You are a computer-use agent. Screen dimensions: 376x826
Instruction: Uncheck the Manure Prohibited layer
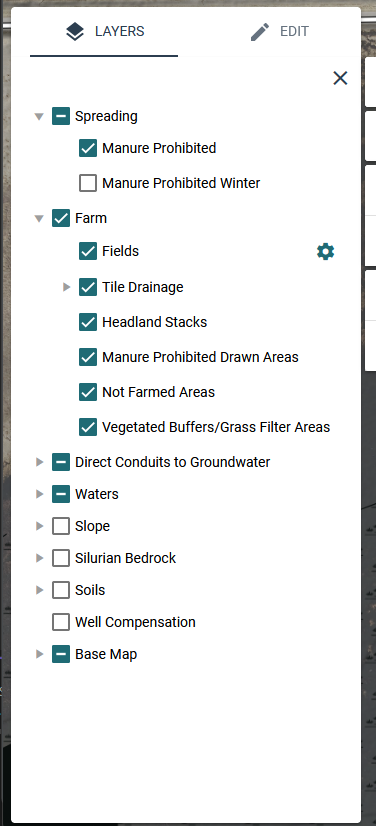point(88,148)
